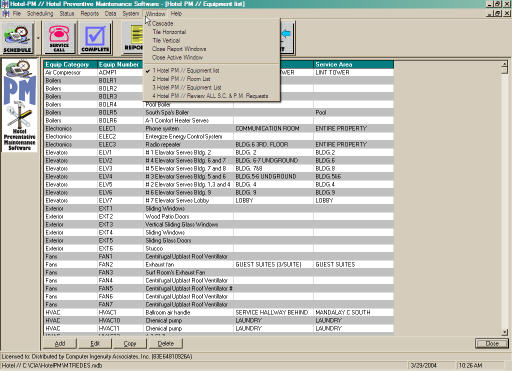Viewport: 512px width, 371px height.
Task: Click the 3/29/2004 date in status bar
Action: pyautogui.click(x=423, y=365)
